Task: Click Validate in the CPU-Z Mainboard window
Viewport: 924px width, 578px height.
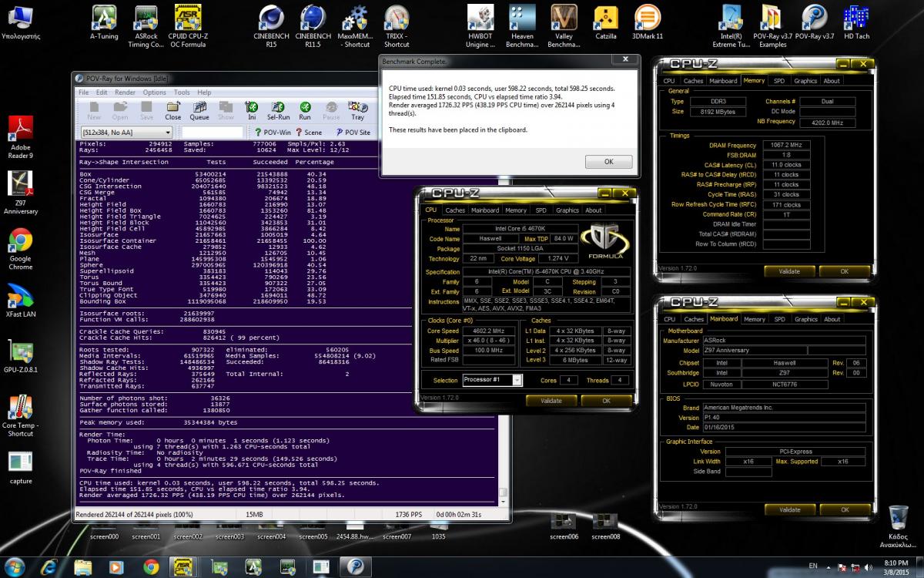Action: coord(789,509)
